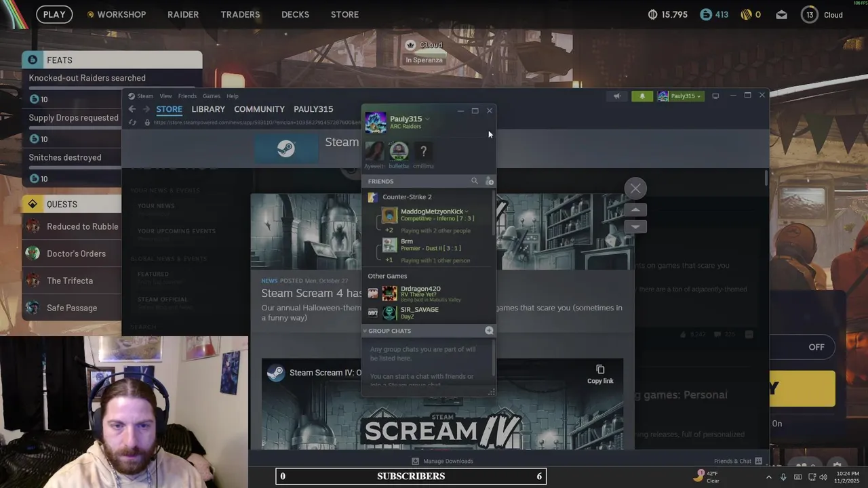Switch to the Steam LIBRARY tab
The image size is (868, 488).
click(208, 109)
